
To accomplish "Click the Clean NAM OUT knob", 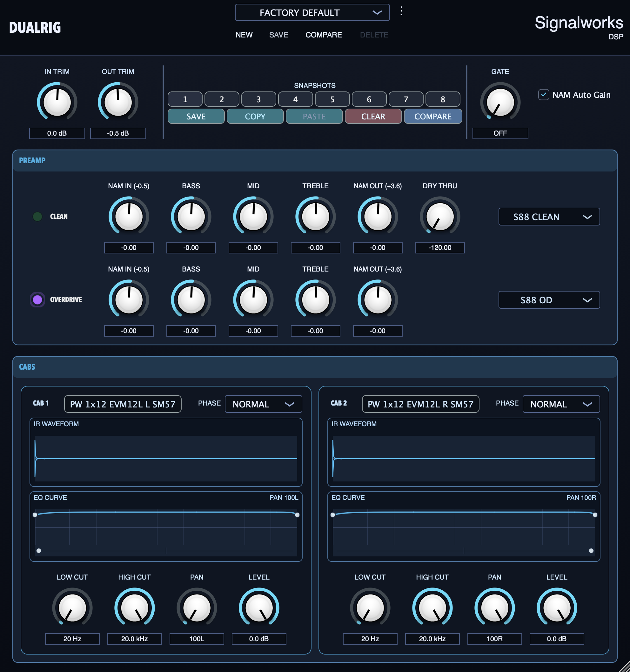I will coord(378,216).
